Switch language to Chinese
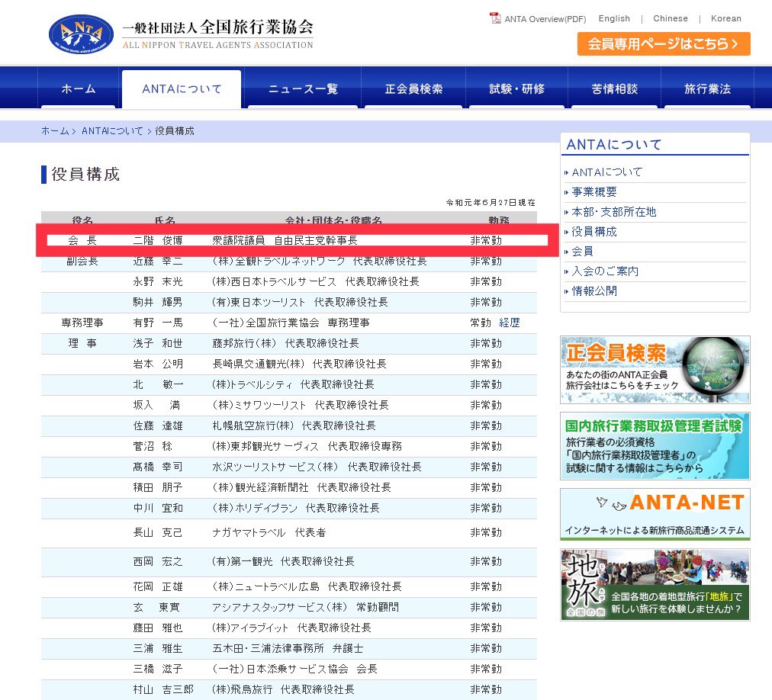 [x=670, y=19]
